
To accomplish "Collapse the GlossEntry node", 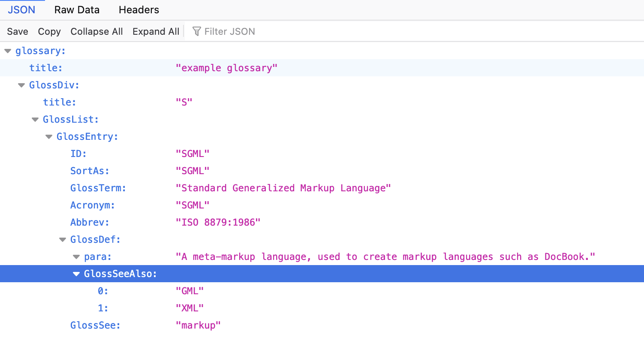I will (48, 136).
